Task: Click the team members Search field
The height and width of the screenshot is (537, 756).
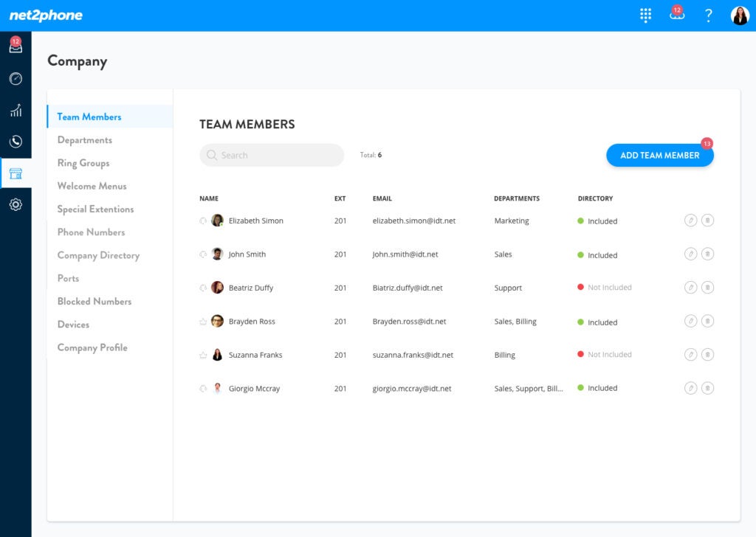Action: (272, 155)
